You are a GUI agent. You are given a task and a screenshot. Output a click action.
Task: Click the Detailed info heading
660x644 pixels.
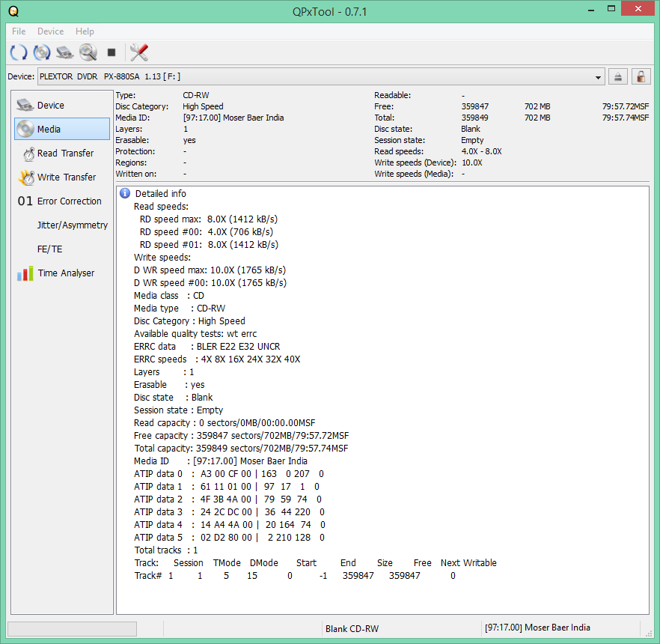tap(160, 194)
